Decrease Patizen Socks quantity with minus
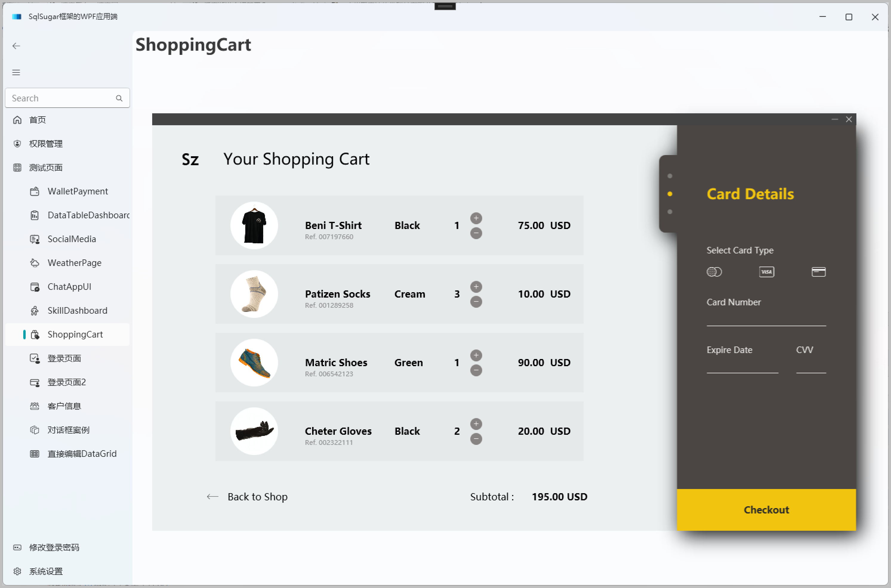This screenshot has height=588, width=891. (476, 302)
